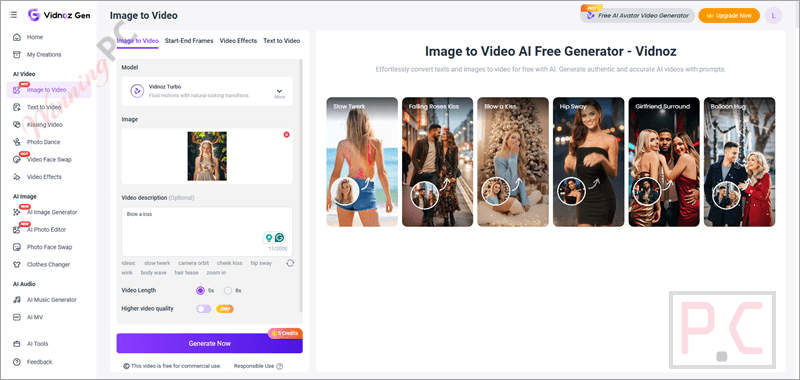Screen dimensions: 800x380
Task: Remove the uploaded image with the red X
Action: (x=286, y=135)
